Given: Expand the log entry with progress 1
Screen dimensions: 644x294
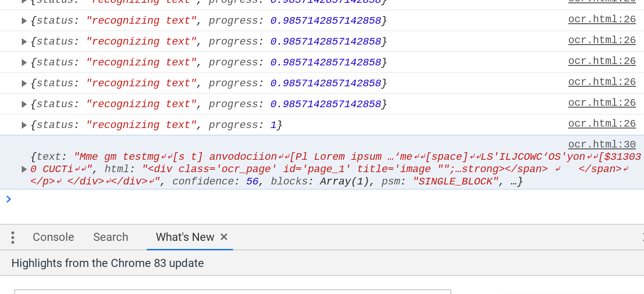Looking at the screenshot, I should point(24,125).
